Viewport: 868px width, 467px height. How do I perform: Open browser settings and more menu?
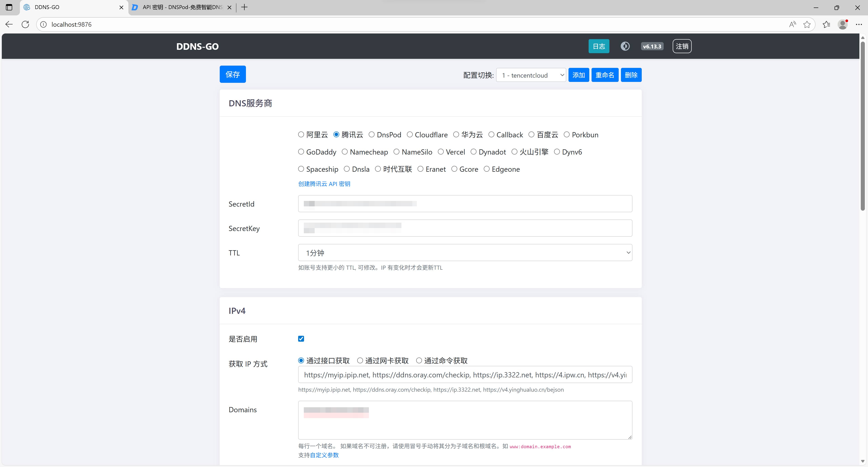point(859,24)
